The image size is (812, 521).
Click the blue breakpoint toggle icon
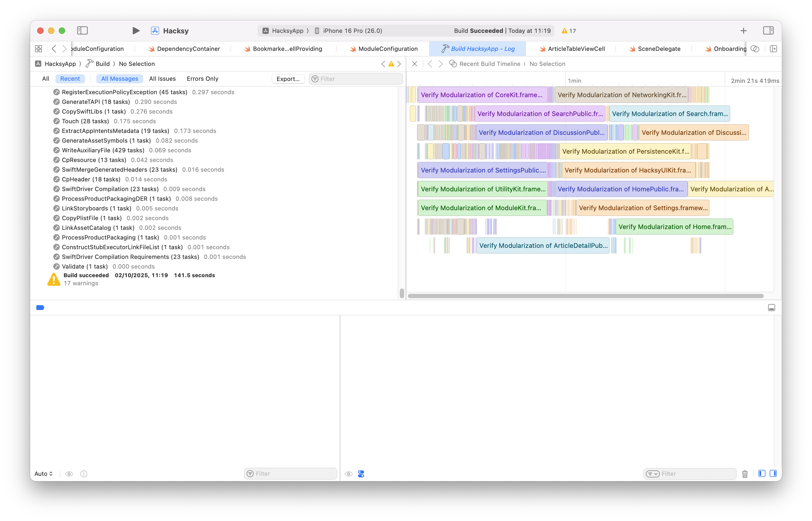point(40,308)
